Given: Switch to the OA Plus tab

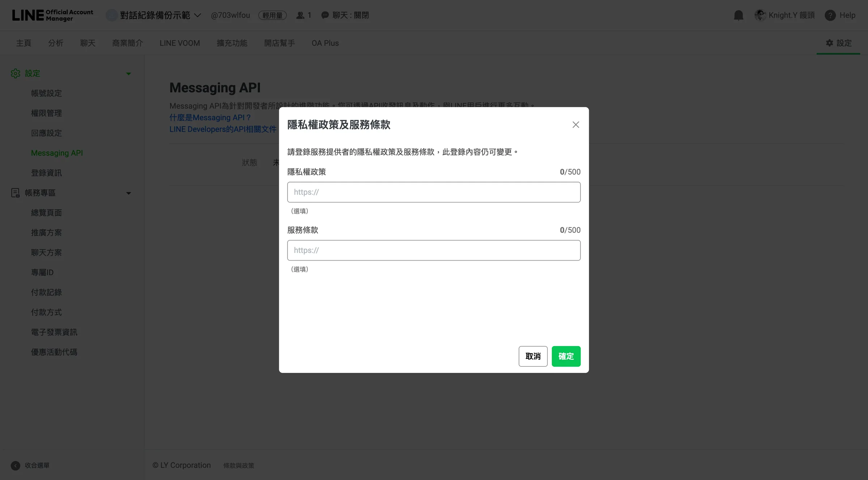Looking at the screenshot, I should pos(325,43).
